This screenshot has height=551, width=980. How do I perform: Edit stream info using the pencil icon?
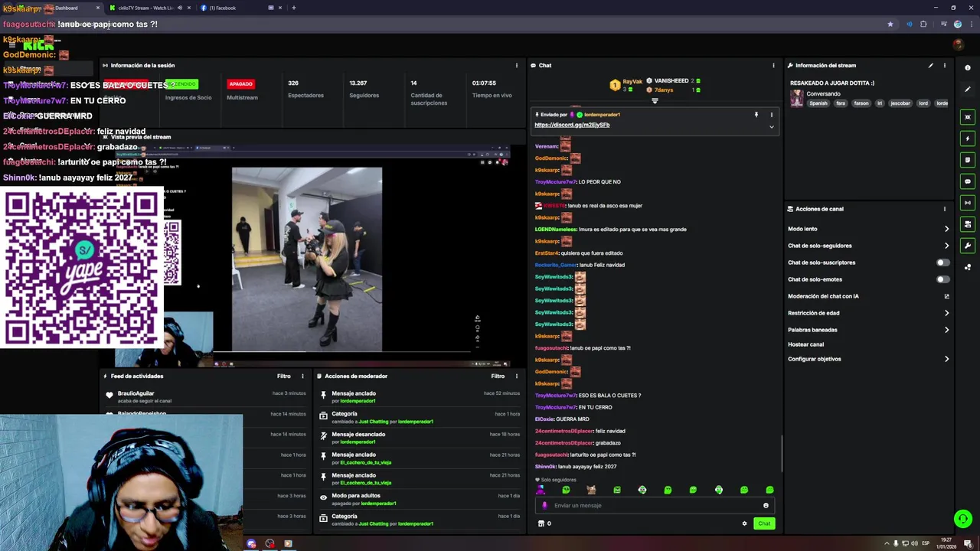(931, 65)
